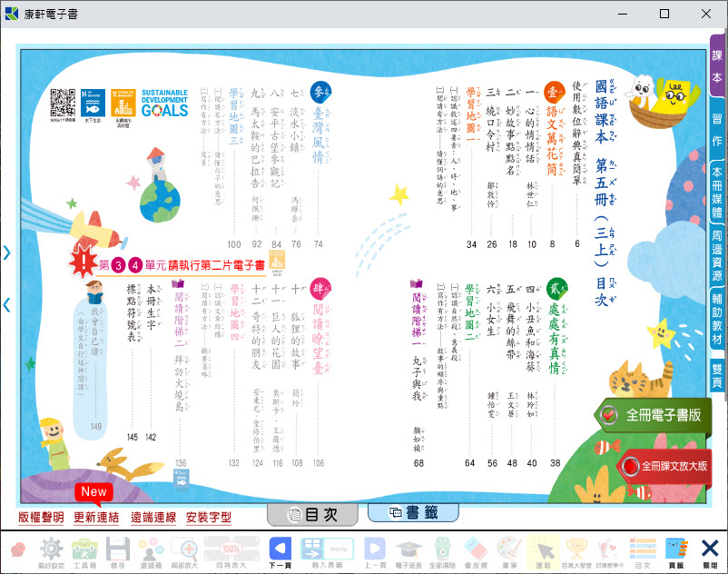
Task: Open the 工具箱 toolbox
Action: click(x=85, y=550)
